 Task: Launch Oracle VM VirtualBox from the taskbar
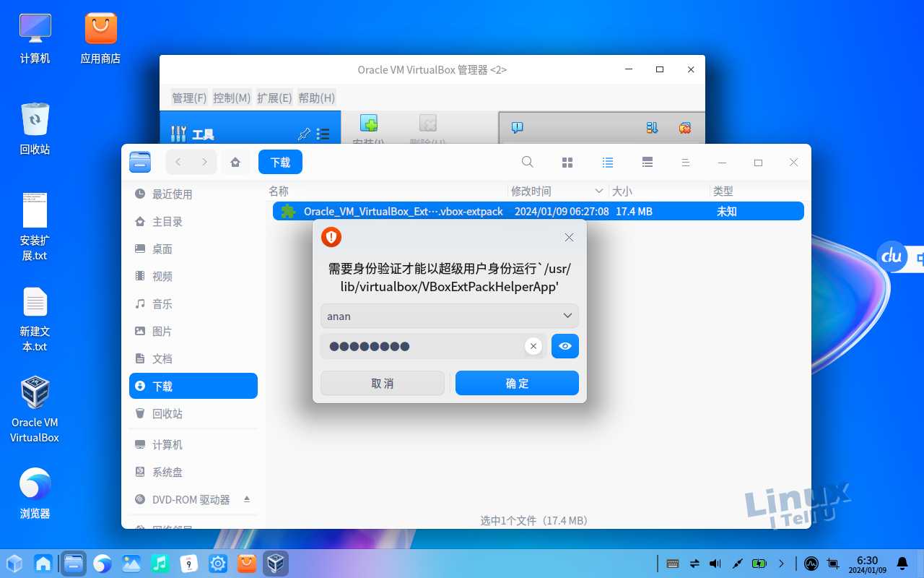point(274,563)
